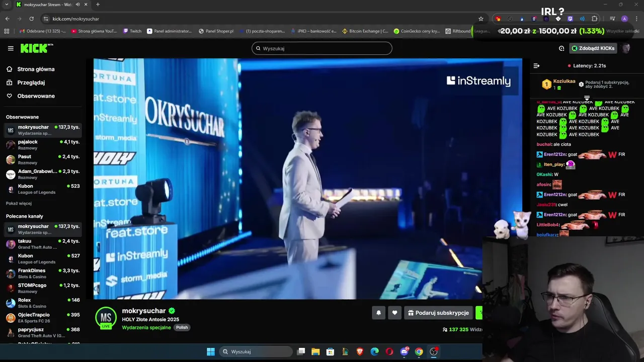Click the Twitch extension icon in toolbar
The image size is (644, 362).
pos(570,19)
